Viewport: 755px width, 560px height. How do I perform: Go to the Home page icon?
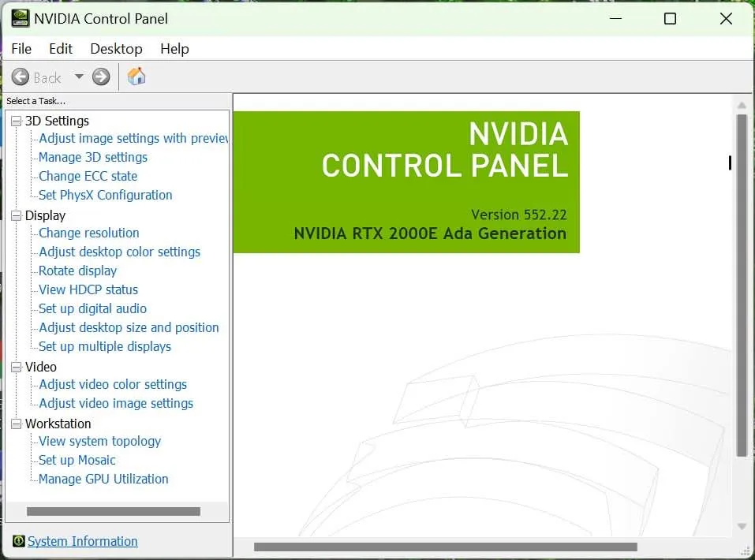click(136, 76)
